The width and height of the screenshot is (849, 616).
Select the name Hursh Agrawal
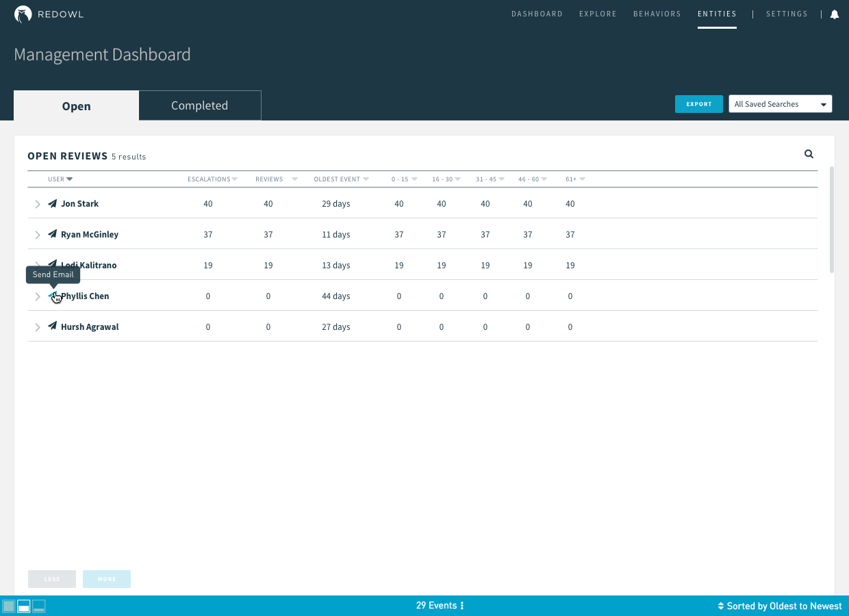tap(90, 327)
